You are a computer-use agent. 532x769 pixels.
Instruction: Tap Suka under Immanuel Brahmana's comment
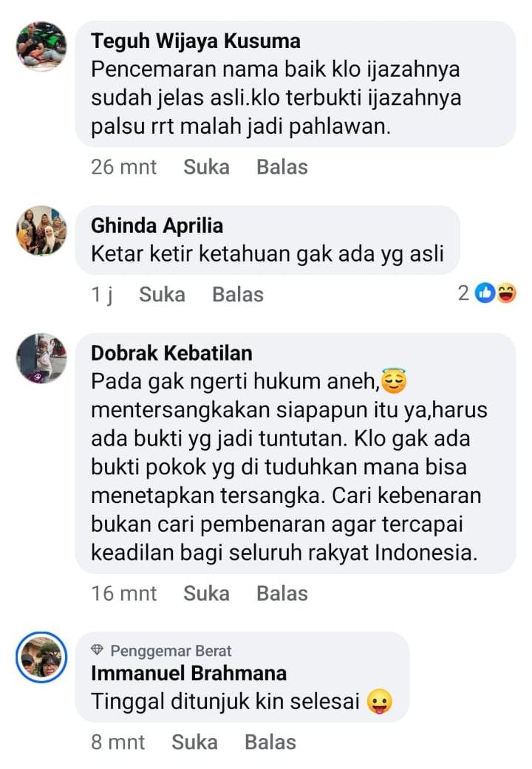pyautogui.click(x=195, y=742)
